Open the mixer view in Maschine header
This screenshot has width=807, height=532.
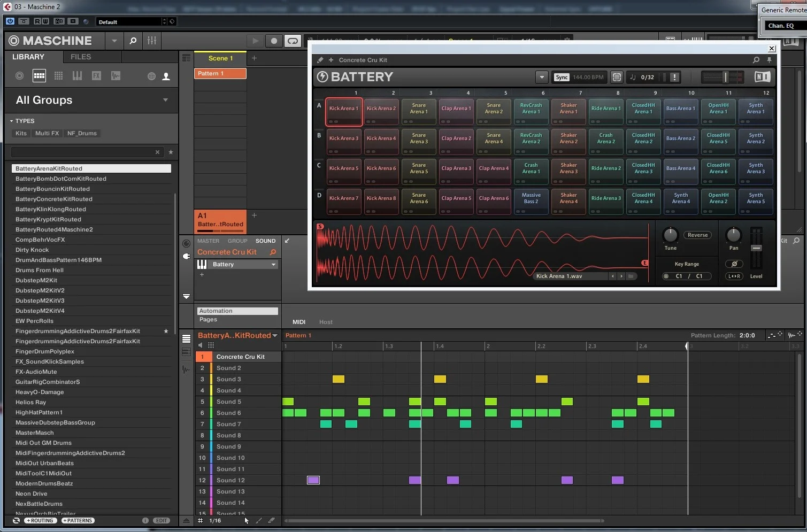click(152, 41)
